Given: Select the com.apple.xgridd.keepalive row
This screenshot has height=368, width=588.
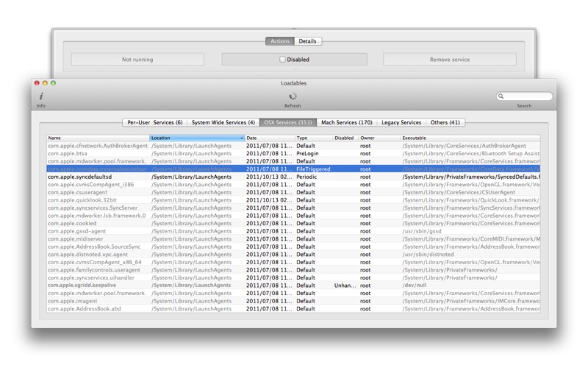Looking at the screenshot, I should pyautogui.click(x=293, y=286).
